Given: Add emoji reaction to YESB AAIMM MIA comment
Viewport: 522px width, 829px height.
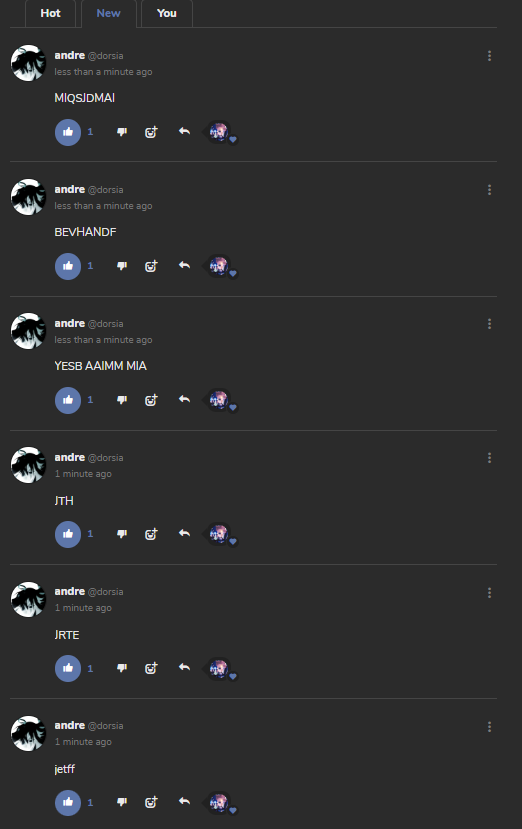Looking at the screenshot, I should (x=151, y=400).
